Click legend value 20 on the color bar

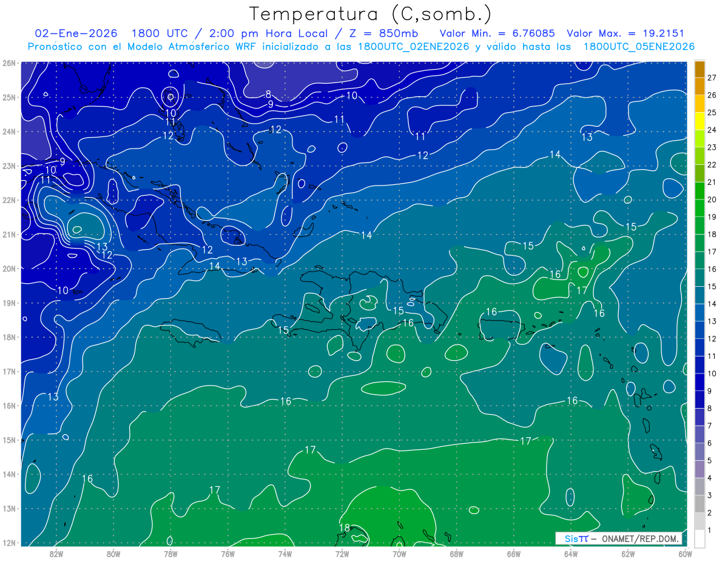click(712, 199)
